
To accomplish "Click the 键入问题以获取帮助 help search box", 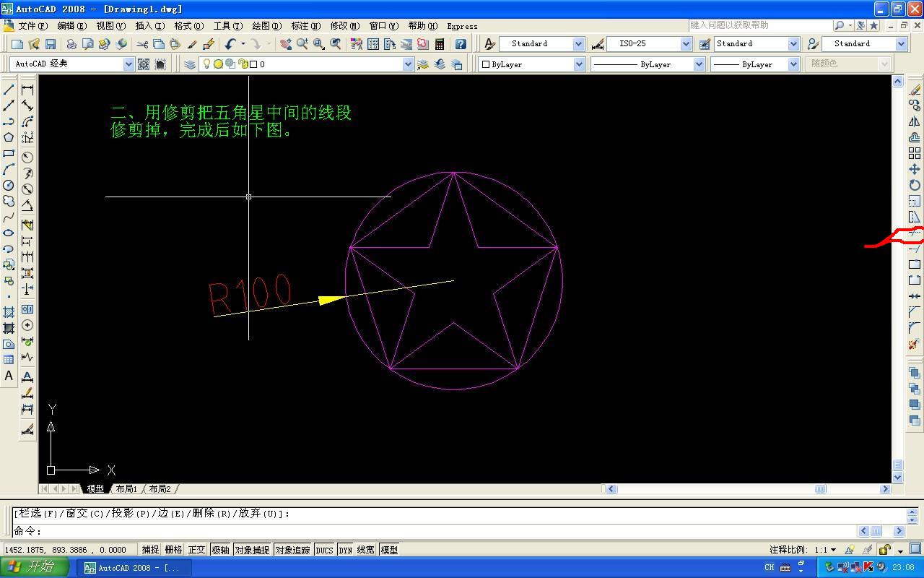I will (759, 25).
